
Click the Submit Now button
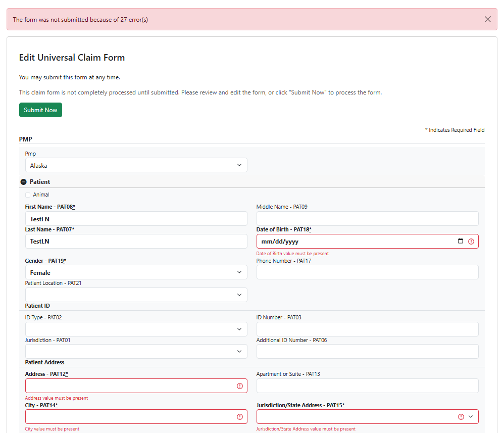click(40, 110)
